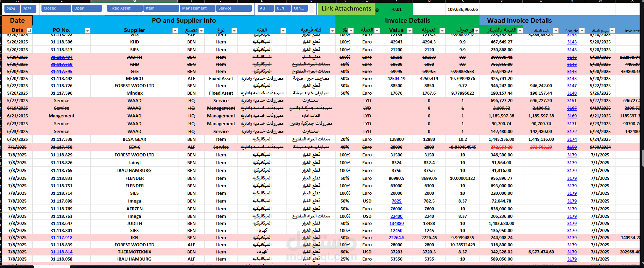644x268 pixels.
Task: Toggle the 2025 year slicer button
Action: click(x=28, y=9)
